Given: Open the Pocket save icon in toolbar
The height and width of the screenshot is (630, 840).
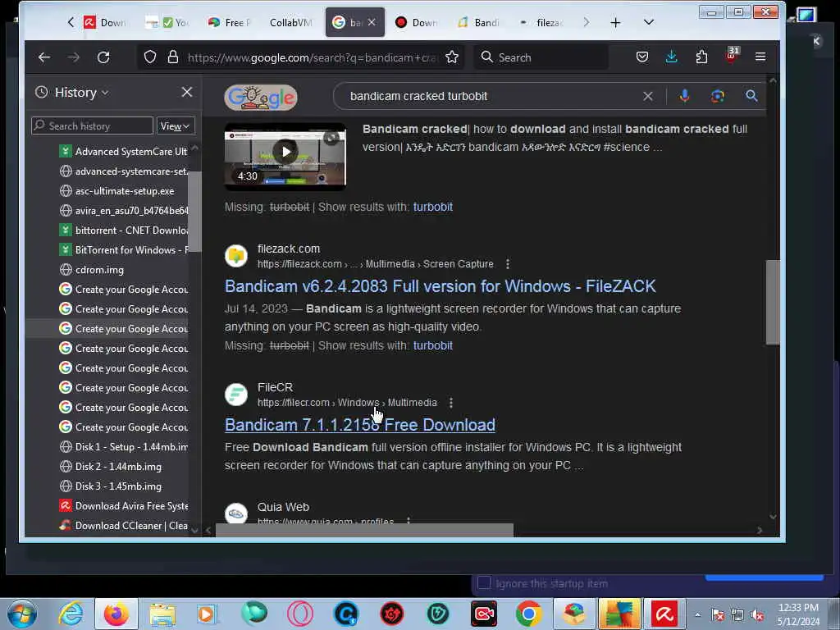Looking at the screenshot, I should (641, 57).
